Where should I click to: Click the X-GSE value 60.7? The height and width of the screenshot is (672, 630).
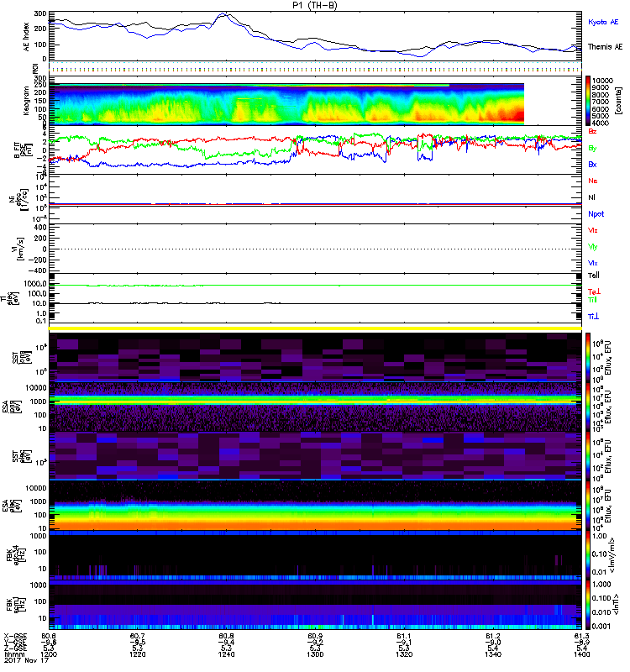click(x=138, y=636)
